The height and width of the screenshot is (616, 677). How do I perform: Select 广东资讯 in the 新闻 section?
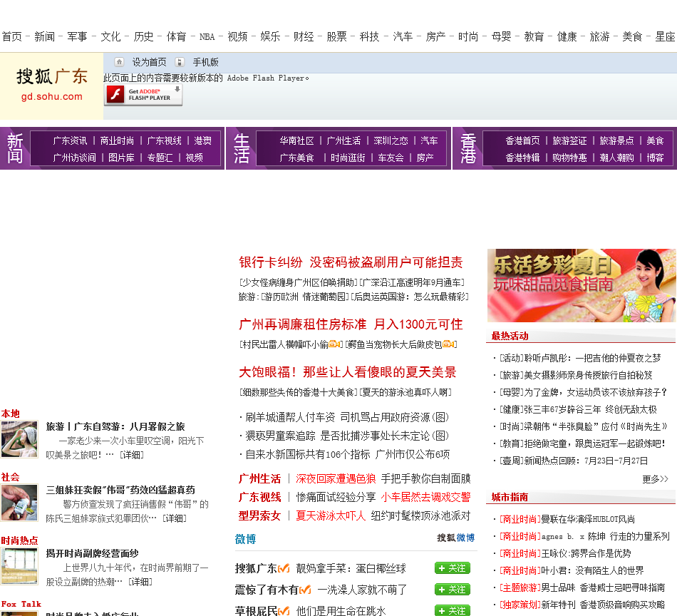pos(70,141)
